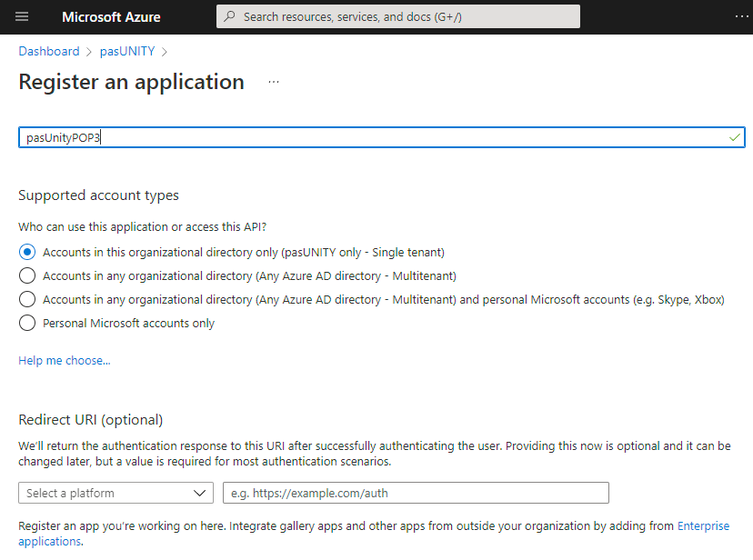The image size is (753, 560).
Task: Click the green validation checkmark
Action: tap(734, 137)
